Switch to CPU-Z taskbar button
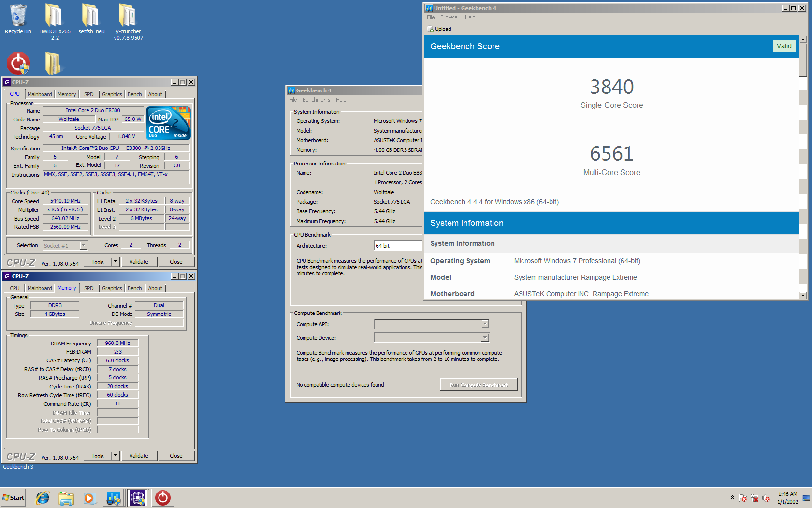The width and height of the screenshot is (812, 508). tap(138, 498)
